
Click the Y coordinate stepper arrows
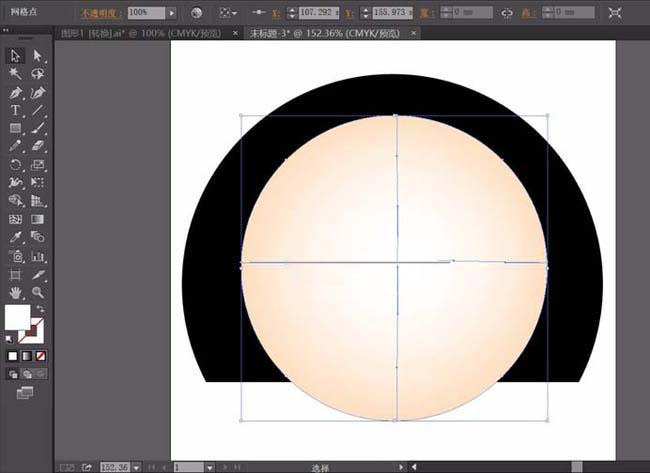point(366,13)
